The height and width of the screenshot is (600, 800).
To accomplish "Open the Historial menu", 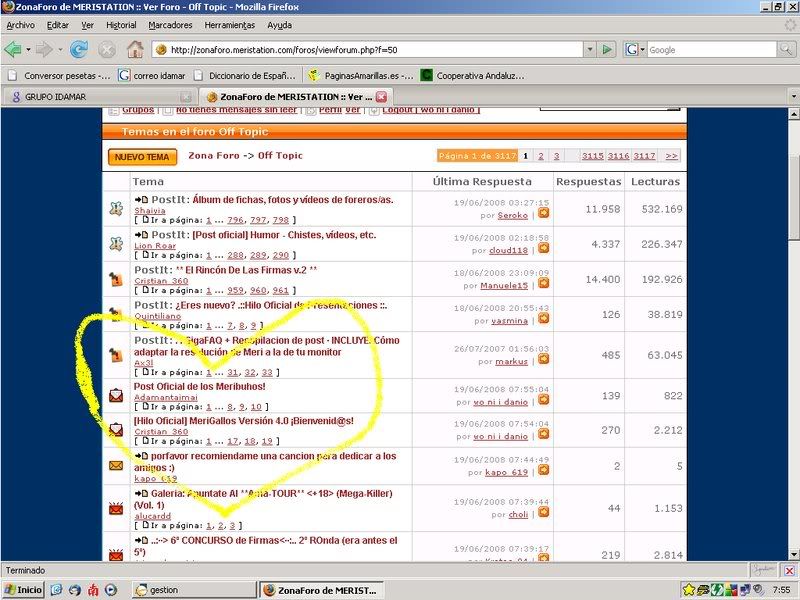I will click(121, 25).
